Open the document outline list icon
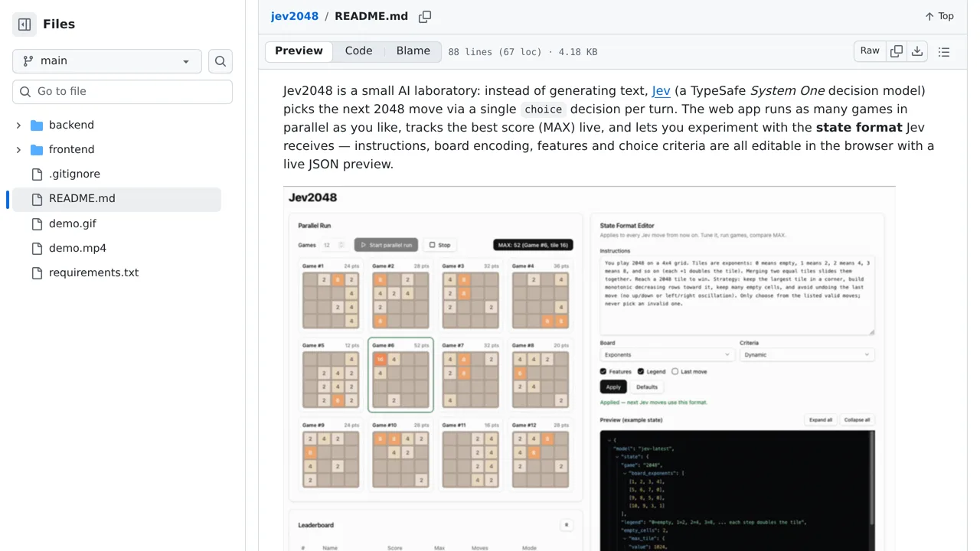The image size is (980, 551). (x=944, y=52)
